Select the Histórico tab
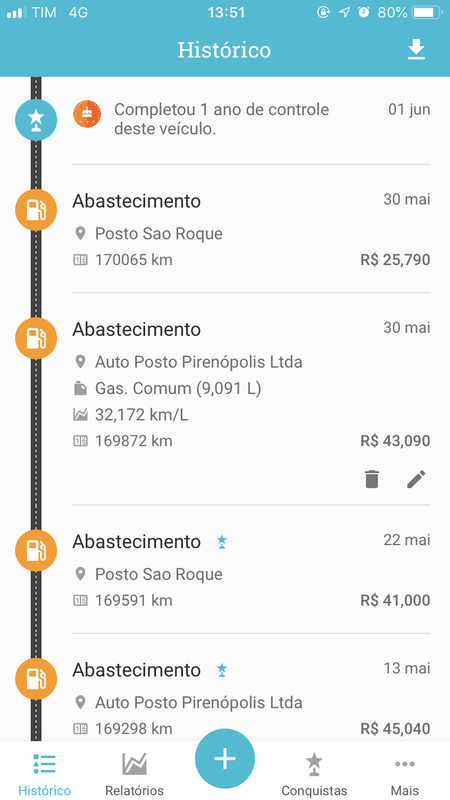450x800 pixels. click(x=44, y=773)
